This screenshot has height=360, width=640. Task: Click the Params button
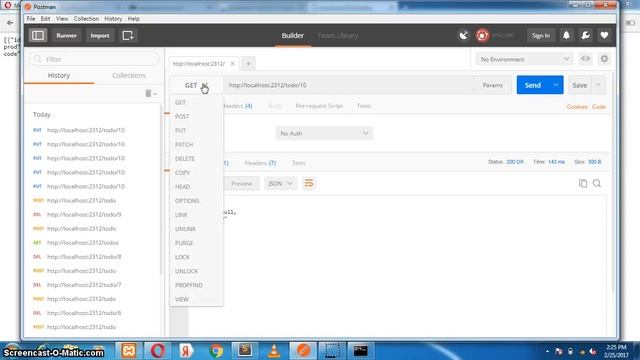(x=493, y=85)
